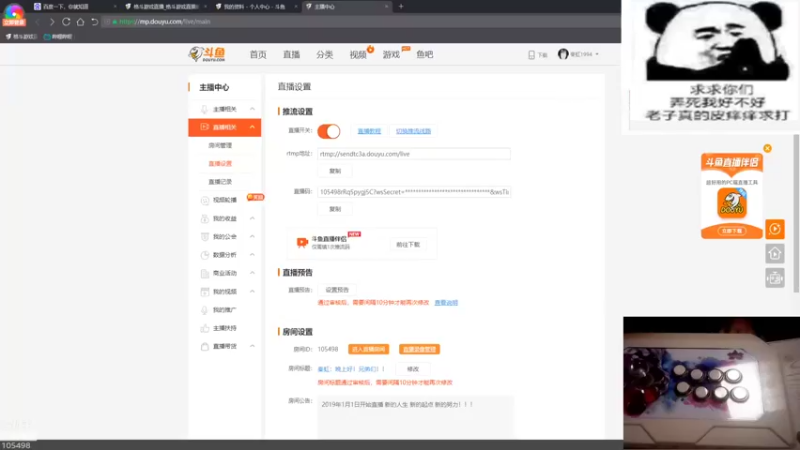This screenshot has height=450, width=800.
Task: Click the 直播带货 shopping bag icon
Action: pos(205,346)
